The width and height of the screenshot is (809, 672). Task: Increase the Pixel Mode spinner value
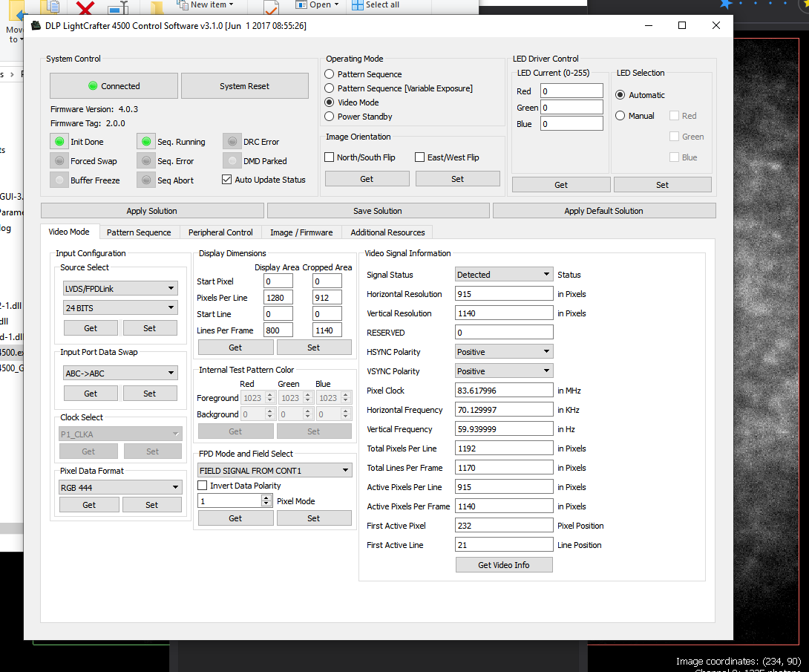(x=266, y=498)
